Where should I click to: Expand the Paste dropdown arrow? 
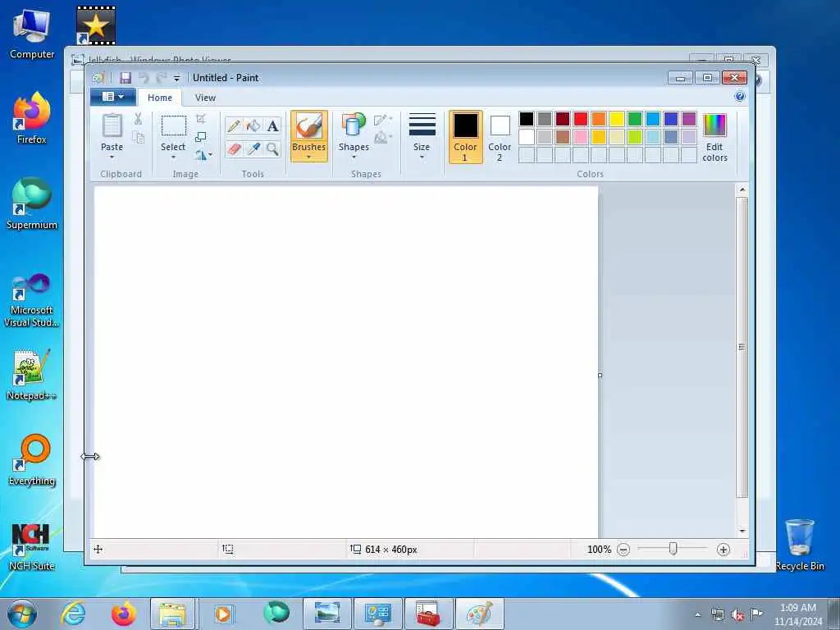[x=112, y=157]
